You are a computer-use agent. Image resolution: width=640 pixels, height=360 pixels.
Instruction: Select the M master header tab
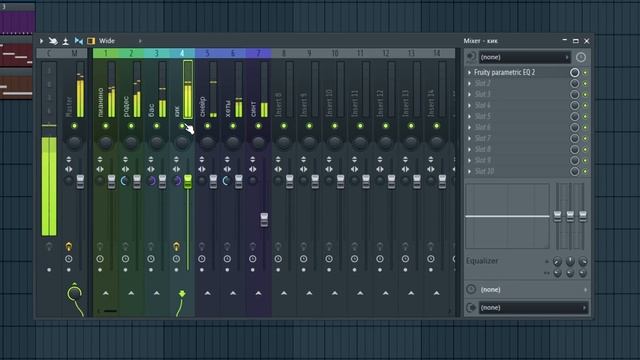coord(74,53)
